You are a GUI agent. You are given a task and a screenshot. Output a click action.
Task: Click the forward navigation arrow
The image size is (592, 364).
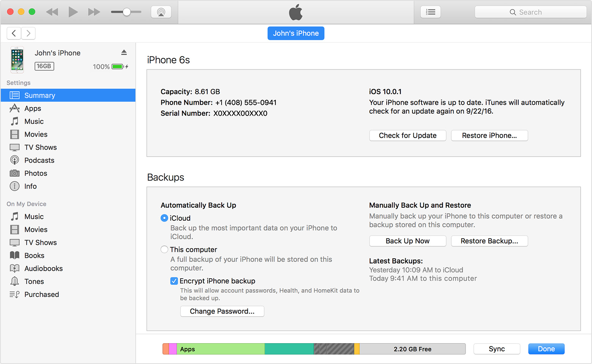(28, 33)
